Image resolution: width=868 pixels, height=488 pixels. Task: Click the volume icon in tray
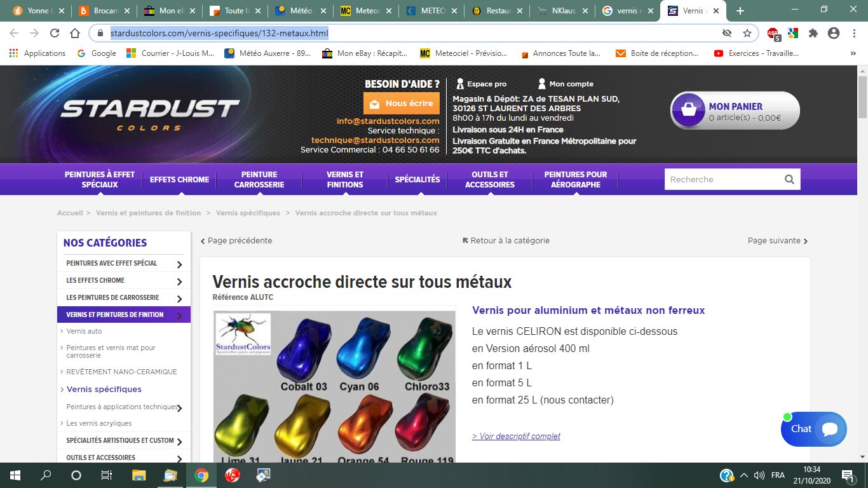click(x=758, y=475)
